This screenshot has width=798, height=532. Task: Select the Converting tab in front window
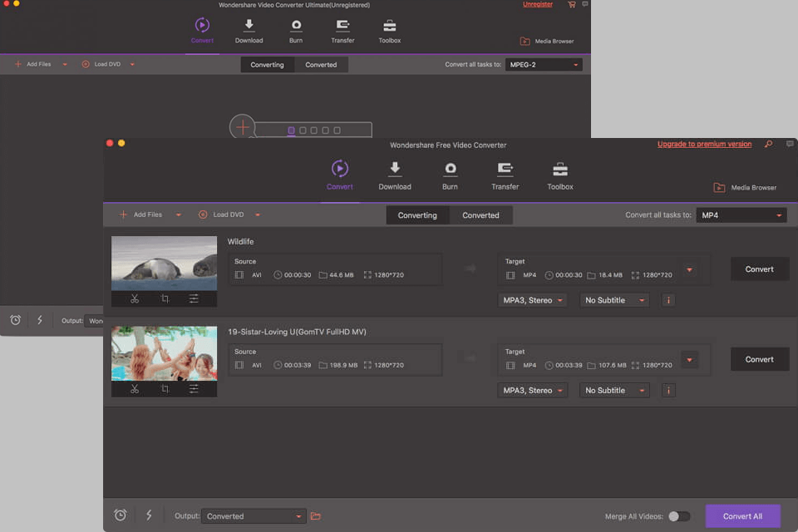pyautogui.click(x=417, y=215)
